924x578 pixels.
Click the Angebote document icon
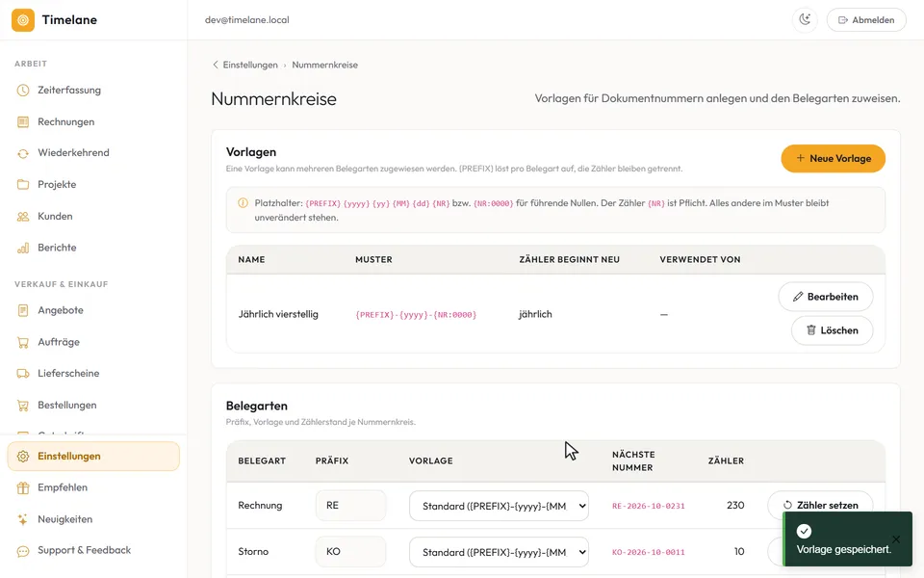(x=23, y=310)
